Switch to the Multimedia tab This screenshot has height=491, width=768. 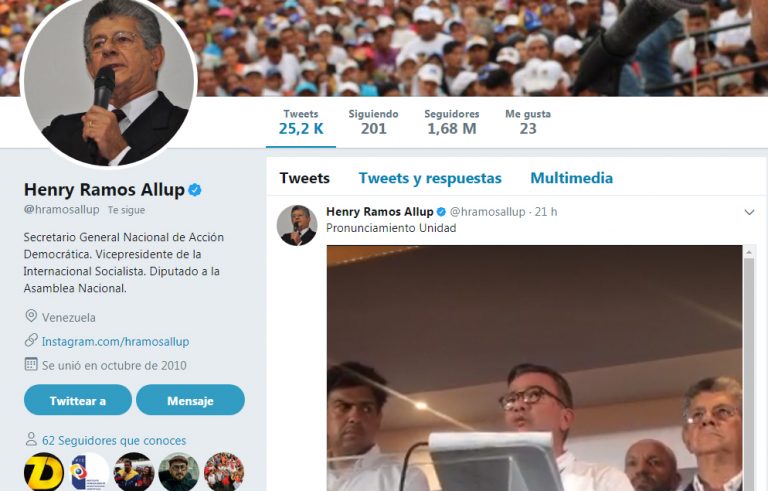[571, 178]
